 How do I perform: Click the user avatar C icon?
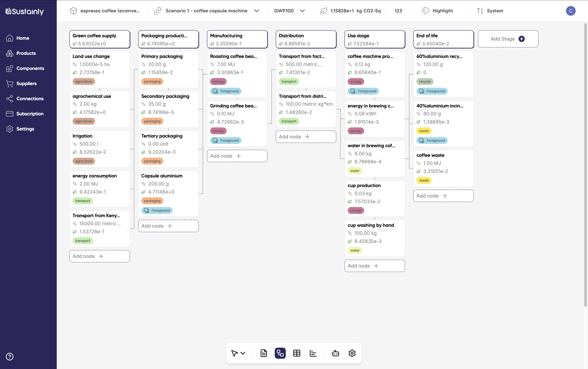pyautogui.click(x=570, y=11)
